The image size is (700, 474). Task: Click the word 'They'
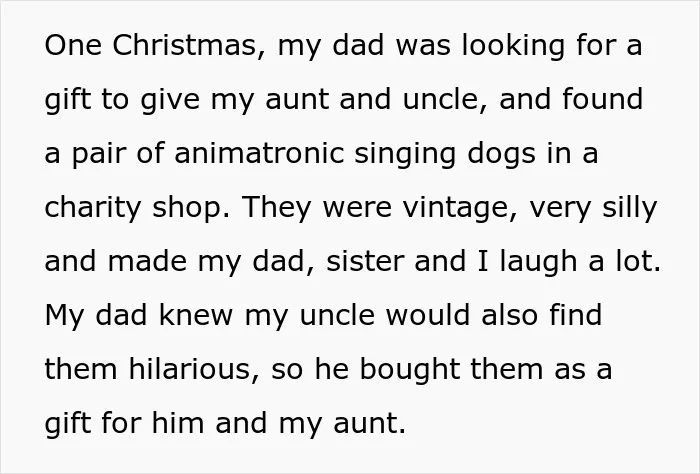(x=277, y=209)
